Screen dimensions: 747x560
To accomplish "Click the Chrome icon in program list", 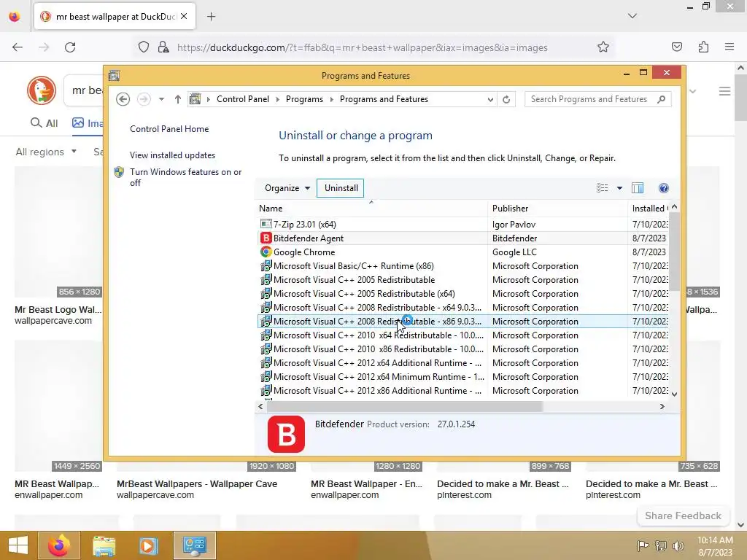I will [x=266, y=252].
